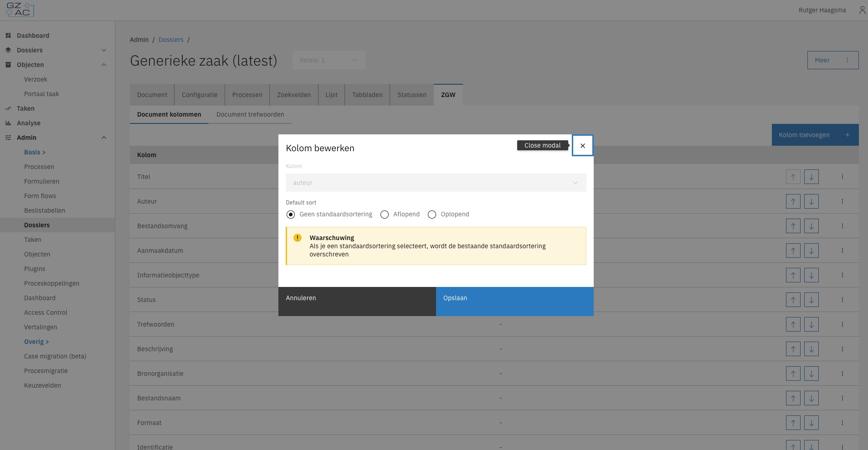Open the Trefwoorden row options menu
This screenshot has height=450, width=868.
(842, 324)
